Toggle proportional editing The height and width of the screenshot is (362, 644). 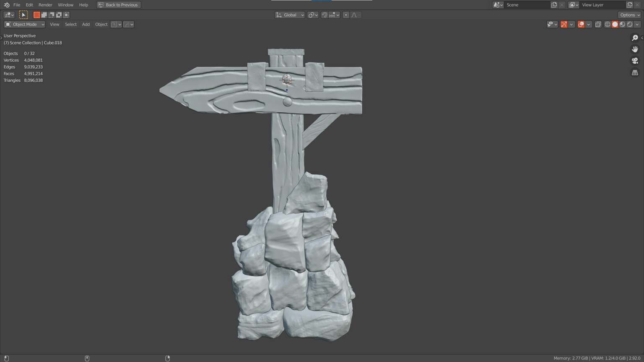point(346,15)
